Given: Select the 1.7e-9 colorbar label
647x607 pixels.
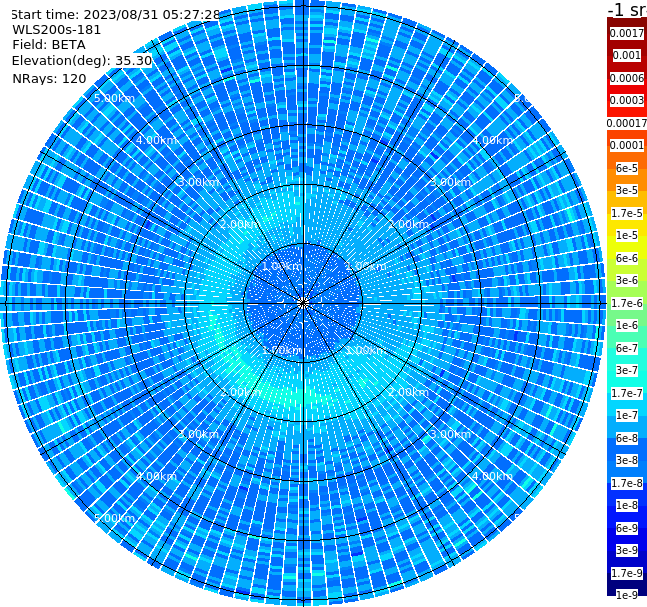Looking at the screenshot, I should (x=627, y=573).
